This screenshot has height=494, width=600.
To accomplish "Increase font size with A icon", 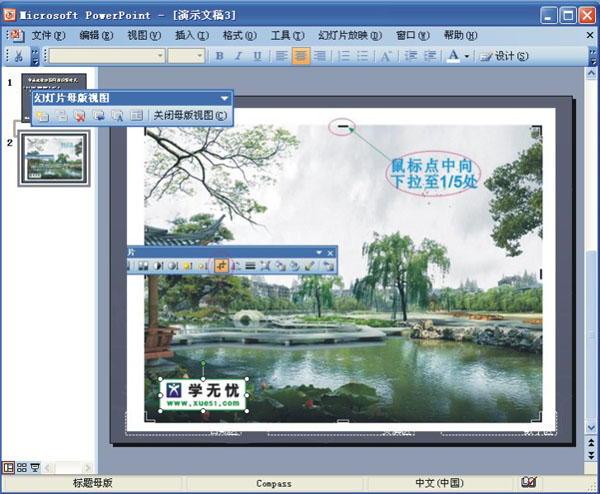I will 386,56.
